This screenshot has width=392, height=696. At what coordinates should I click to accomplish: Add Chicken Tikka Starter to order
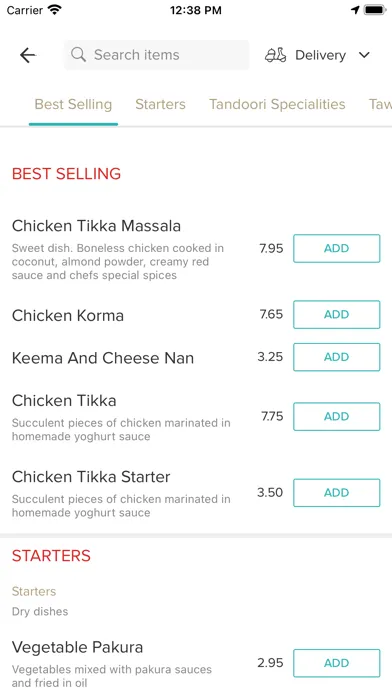tap(337, 493)
